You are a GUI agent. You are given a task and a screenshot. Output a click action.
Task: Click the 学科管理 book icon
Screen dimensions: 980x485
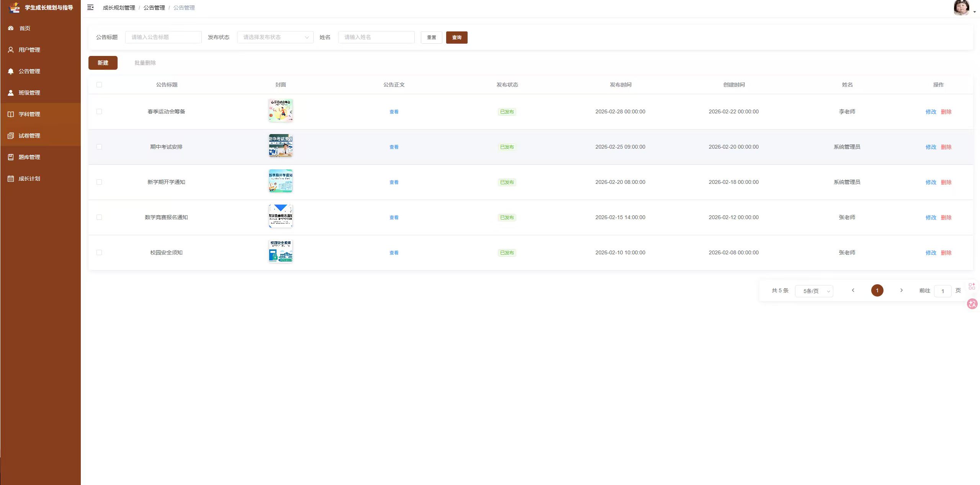(11, 114)
